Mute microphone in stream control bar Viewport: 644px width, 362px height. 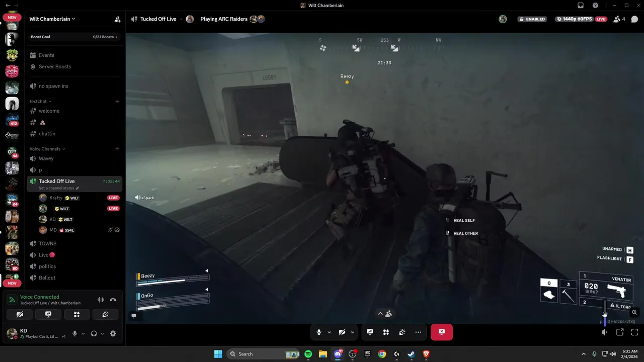click(318, 332)
